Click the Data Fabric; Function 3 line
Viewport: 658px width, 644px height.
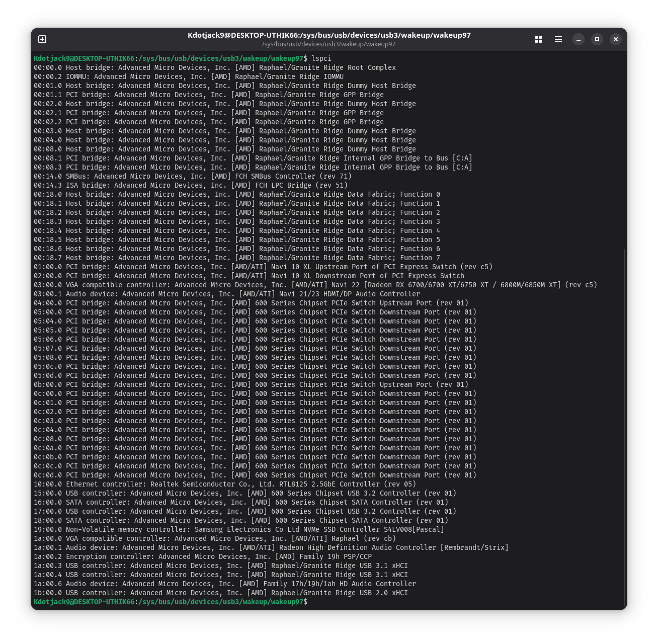[237, 221]
